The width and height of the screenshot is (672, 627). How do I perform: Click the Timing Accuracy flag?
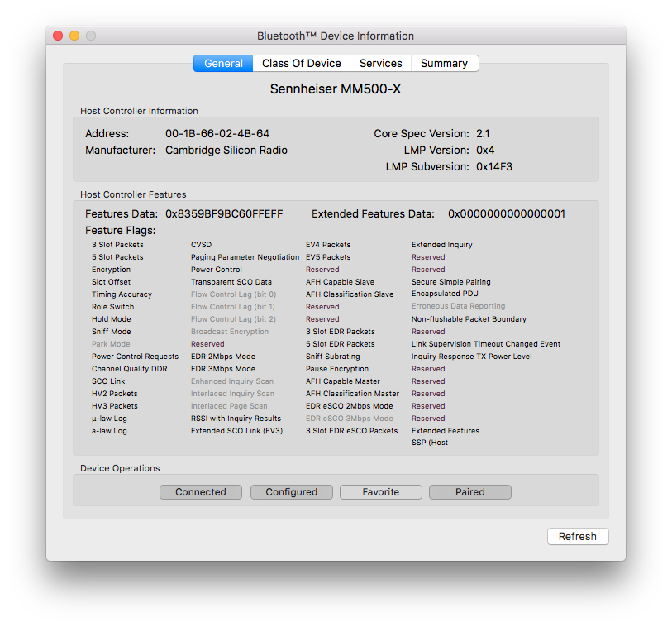pyautogui.click(x=122, y=294)
